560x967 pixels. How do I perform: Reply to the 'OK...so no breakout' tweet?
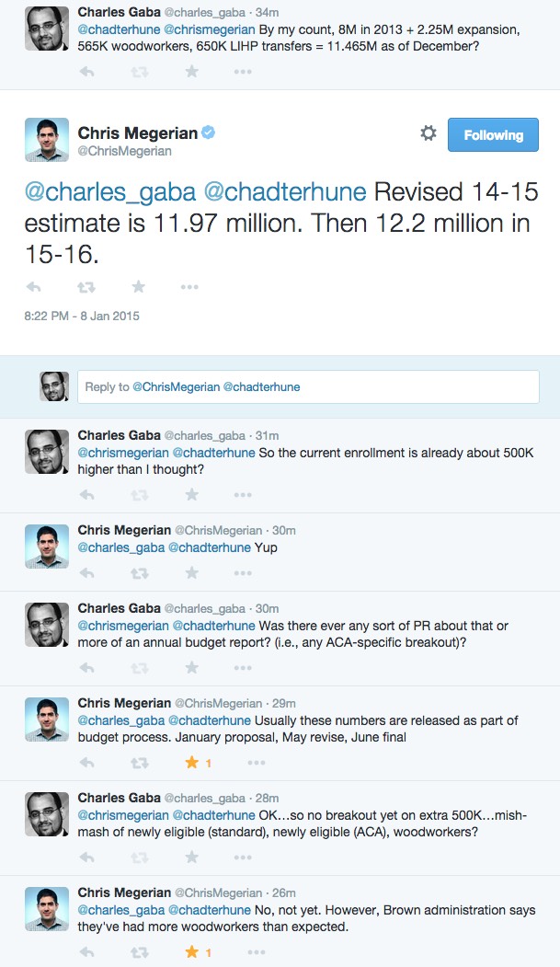point(87,858)
